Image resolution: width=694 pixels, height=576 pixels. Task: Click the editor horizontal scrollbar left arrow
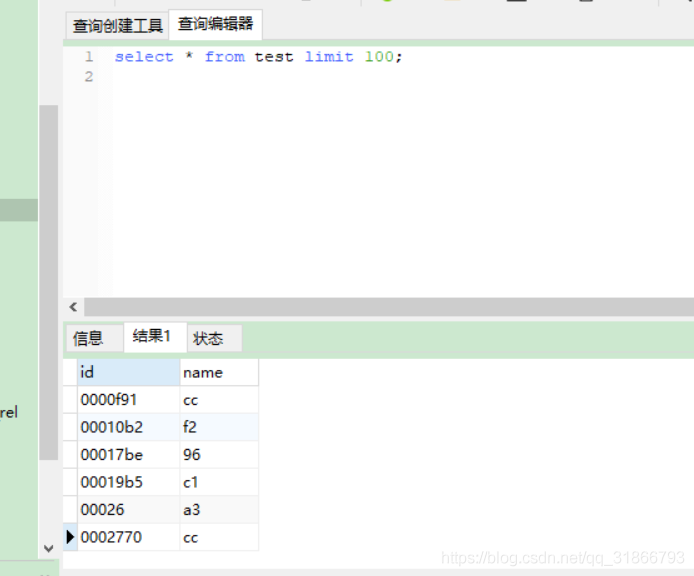[x=73, y=306]
